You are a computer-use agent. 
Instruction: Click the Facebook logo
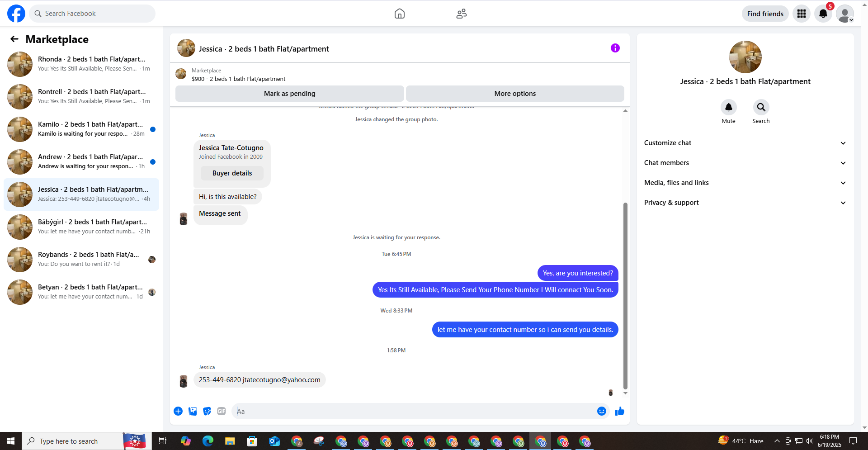click(x=16, y=14)
